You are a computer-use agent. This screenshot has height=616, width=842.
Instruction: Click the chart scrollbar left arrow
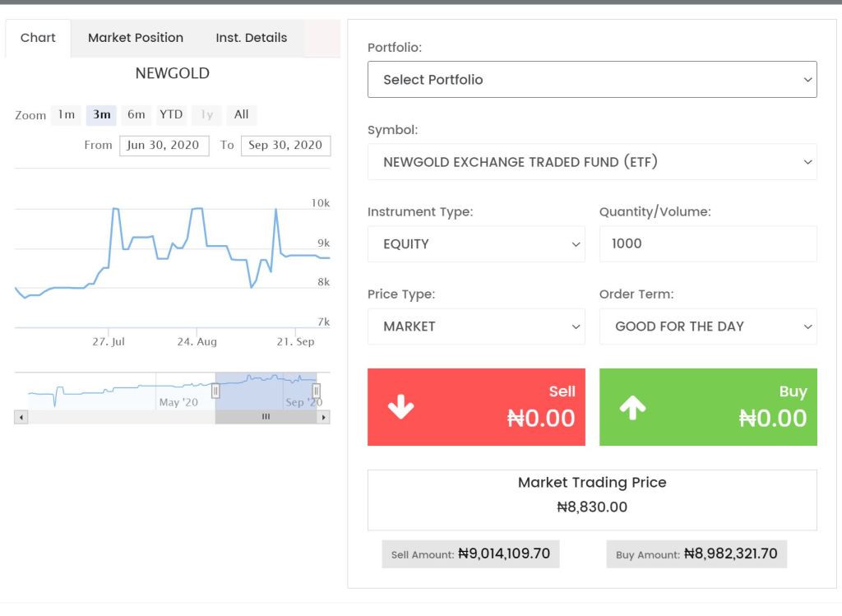[21, 418]
